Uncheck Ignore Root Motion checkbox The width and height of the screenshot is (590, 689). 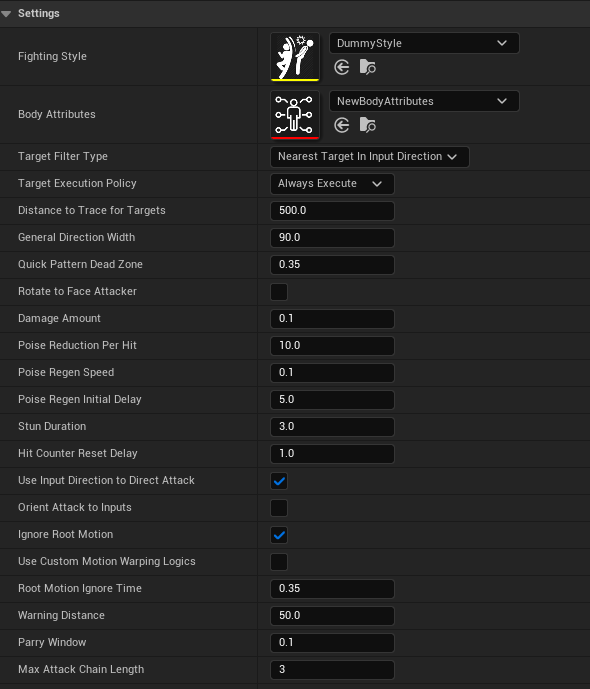coord(279,535)
